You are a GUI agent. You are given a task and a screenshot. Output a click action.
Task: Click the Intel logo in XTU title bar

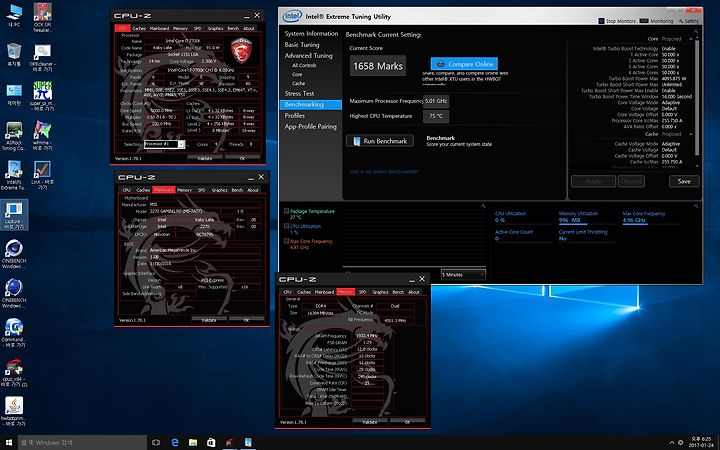(x=292, y=17)
